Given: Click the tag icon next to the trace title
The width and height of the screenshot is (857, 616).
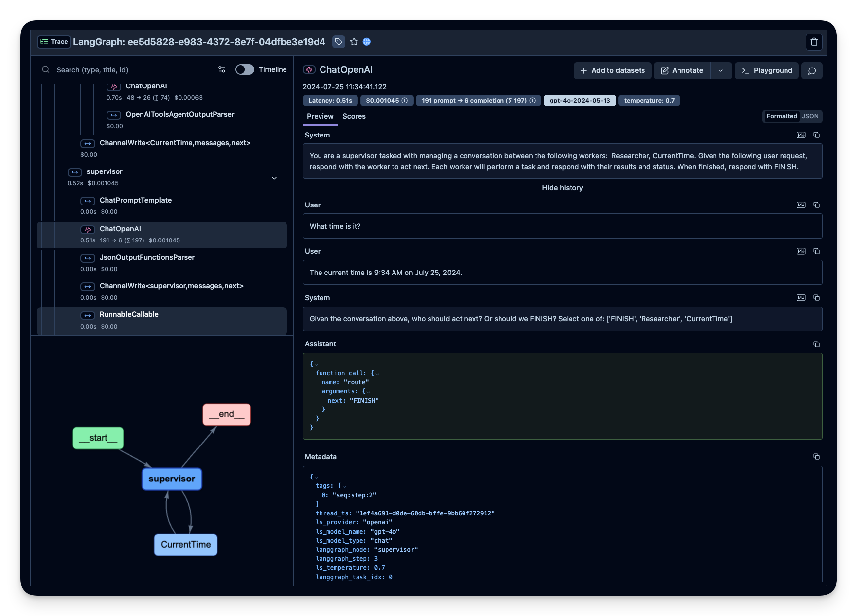Looking at the screenshot, I should point(338,42).
